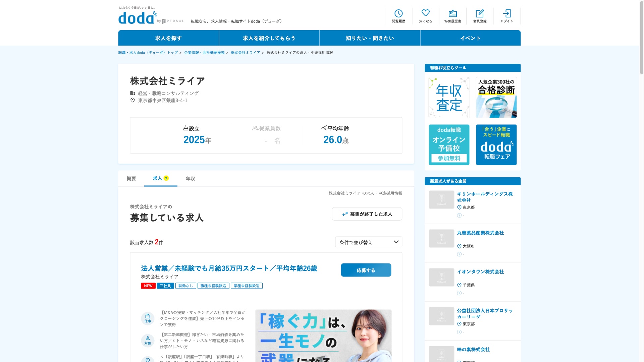
Task: Open 丸善薬品産業株式会社 company link
Action: (480, 233)
